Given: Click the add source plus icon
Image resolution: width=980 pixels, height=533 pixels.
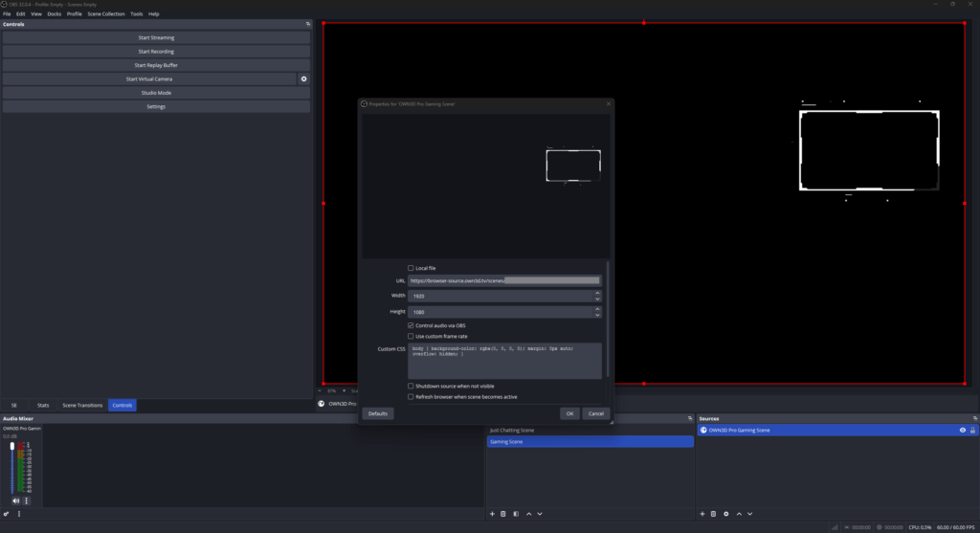Looking at the screenshot, I should point(702,514).
